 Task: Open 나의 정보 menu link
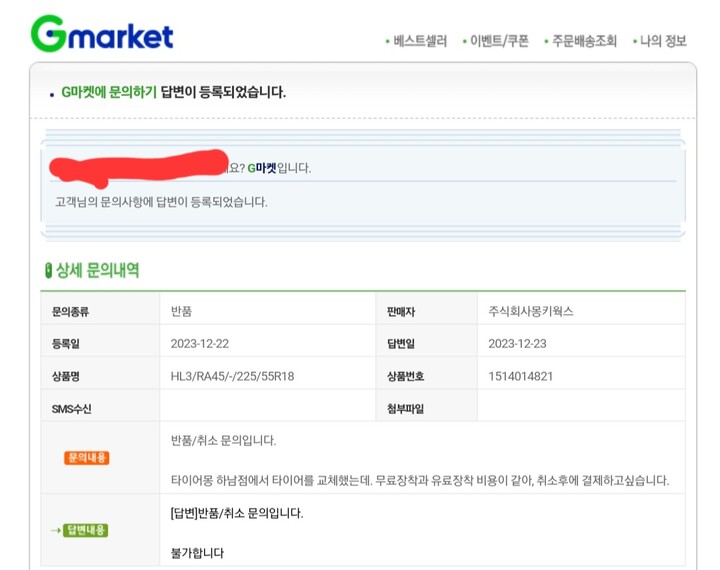[x=663, y=41]
